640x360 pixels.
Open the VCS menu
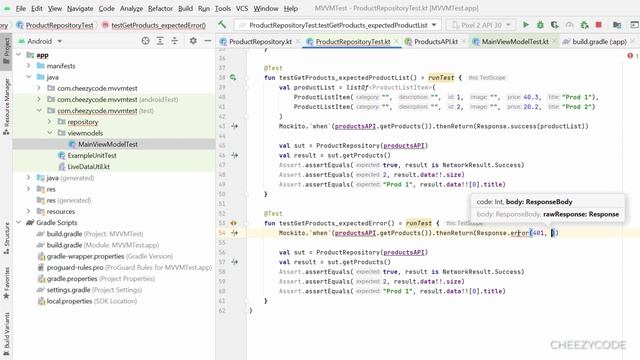pyautogui.click(x=242, y=8)
